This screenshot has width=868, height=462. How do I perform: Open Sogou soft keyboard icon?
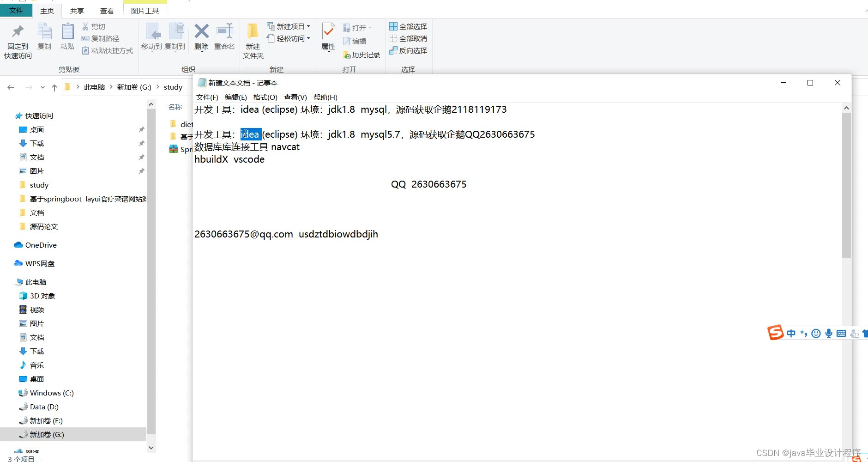841,334
